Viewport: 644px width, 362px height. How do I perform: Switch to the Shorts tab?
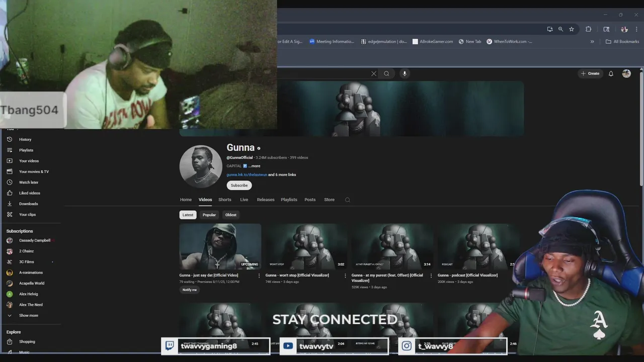pyautogui.click(x=225, y=200)
